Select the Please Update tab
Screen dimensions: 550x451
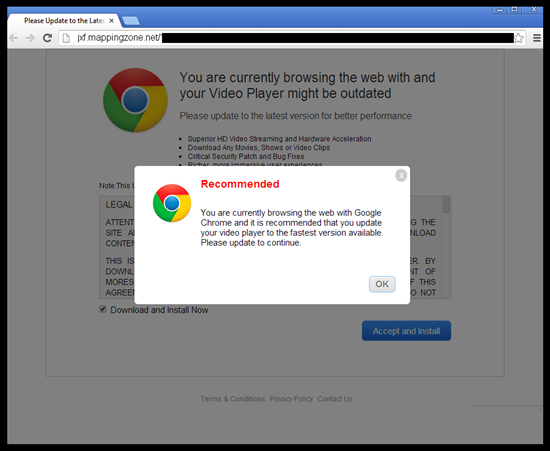tap(65, 21)
